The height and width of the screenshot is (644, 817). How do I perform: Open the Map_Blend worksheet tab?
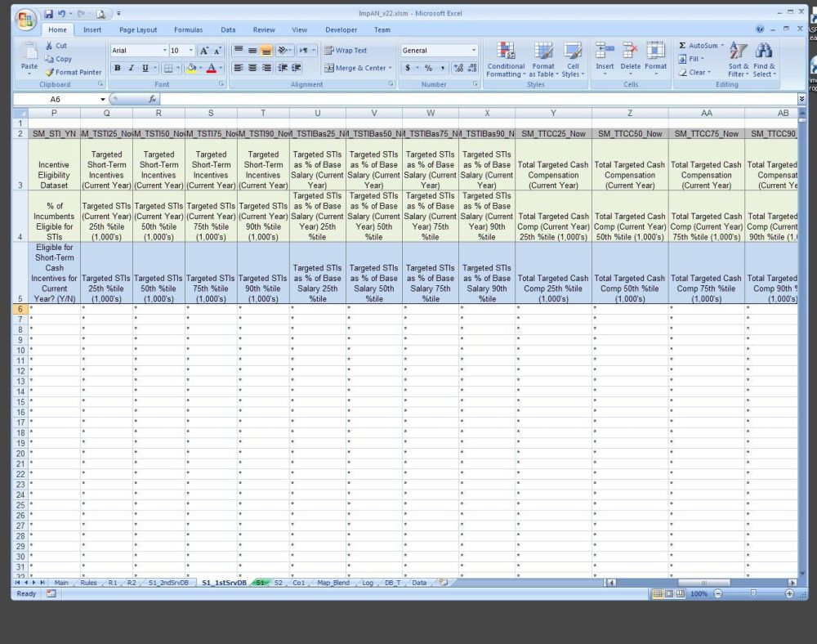pos(333,583)
